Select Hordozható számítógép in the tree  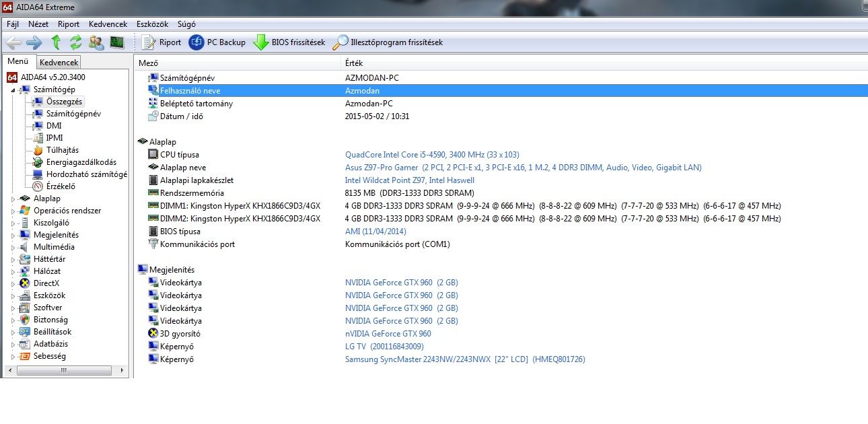click(x=86, y=174)
